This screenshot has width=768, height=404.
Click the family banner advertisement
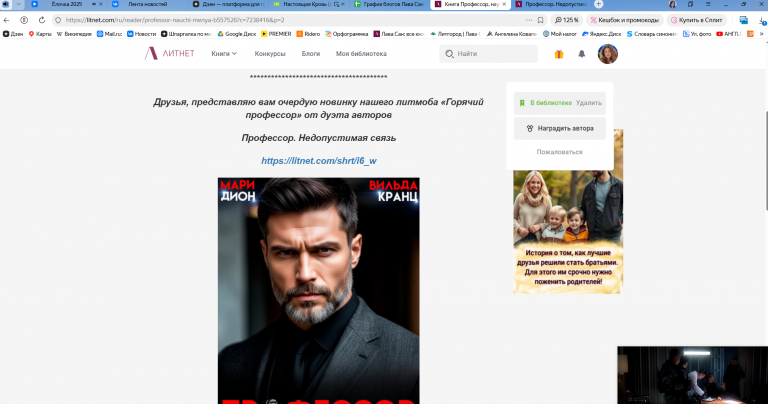point(568,232)
